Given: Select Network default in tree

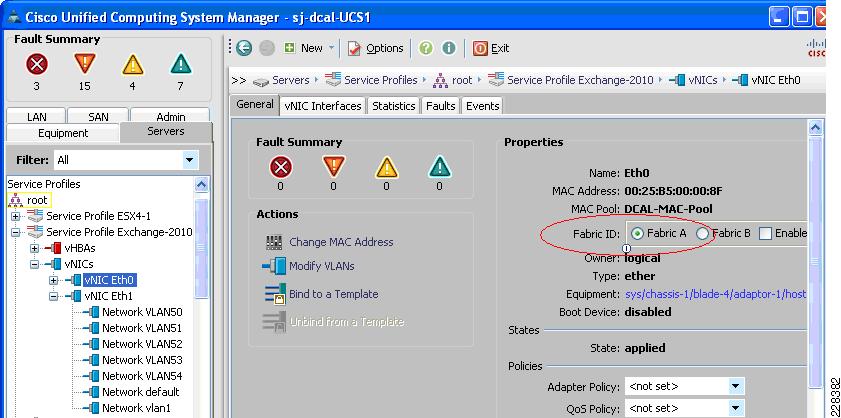Looking at the screenshot, I should tap(141, 392).
